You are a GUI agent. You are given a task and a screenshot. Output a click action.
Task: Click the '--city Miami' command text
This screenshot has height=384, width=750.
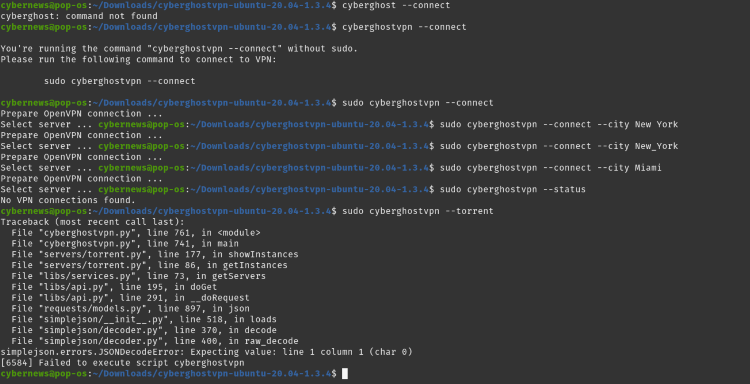tap(629, 168)
